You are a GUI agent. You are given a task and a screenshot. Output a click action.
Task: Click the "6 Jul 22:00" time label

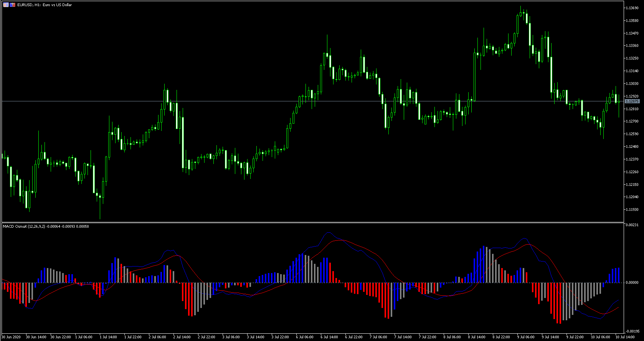354,337
